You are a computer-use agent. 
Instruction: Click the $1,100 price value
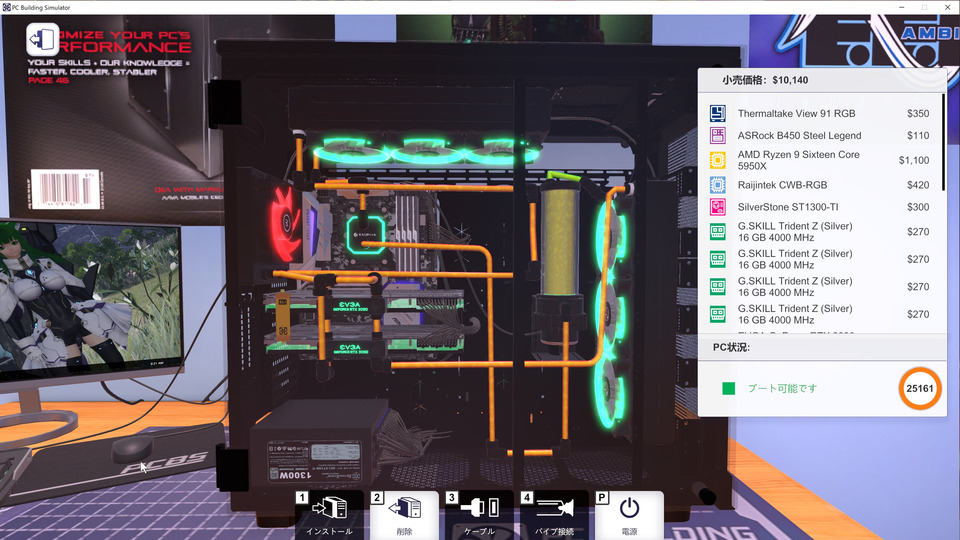[x=913, y=160]
